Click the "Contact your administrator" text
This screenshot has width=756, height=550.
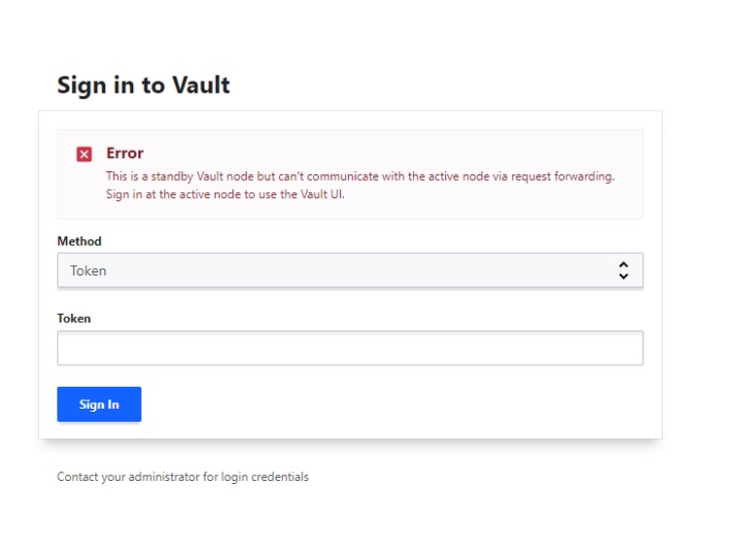click(x=183, y=477)
